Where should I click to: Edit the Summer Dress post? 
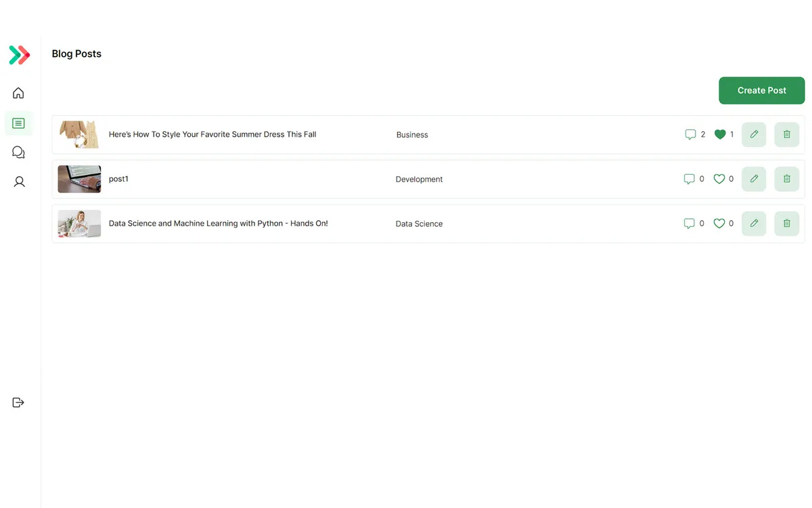[754, 134]
